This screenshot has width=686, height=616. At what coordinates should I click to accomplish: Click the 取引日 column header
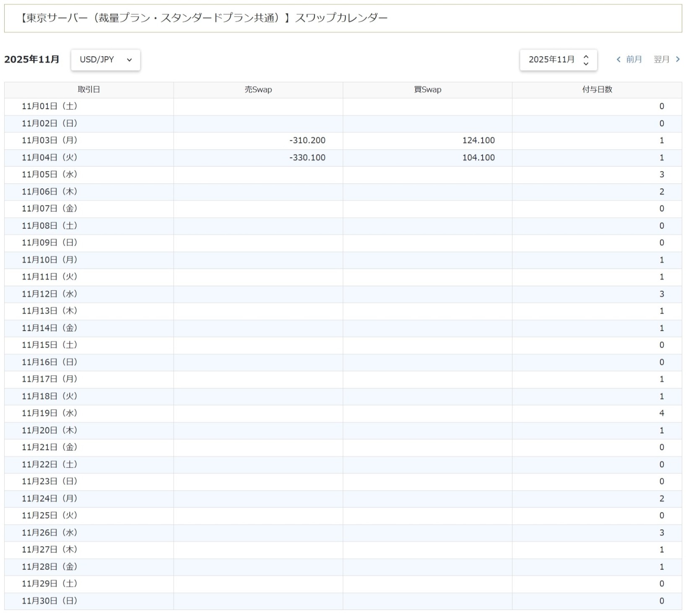click(89, 90)
